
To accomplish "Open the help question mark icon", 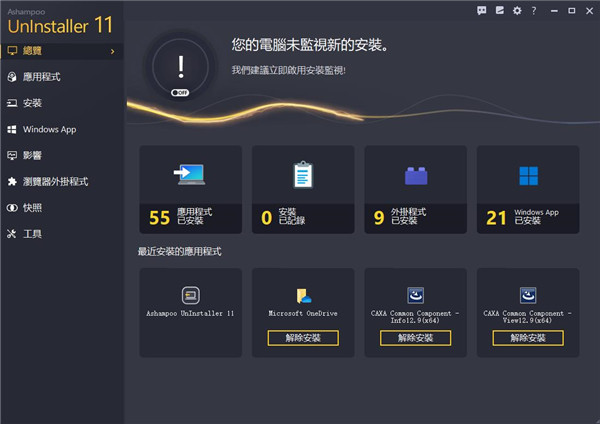I will click(534, 11).
